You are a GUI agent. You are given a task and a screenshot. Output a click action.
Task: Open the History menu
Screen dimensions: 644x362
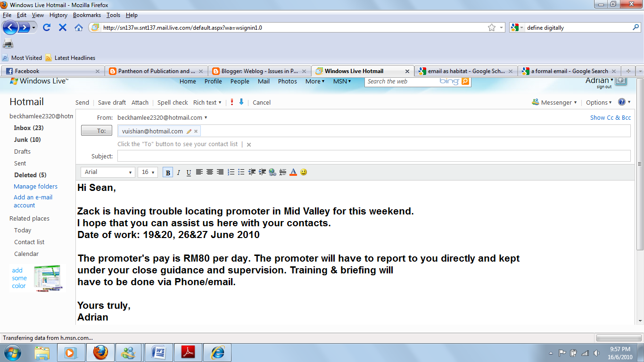(x=58, y=15)
